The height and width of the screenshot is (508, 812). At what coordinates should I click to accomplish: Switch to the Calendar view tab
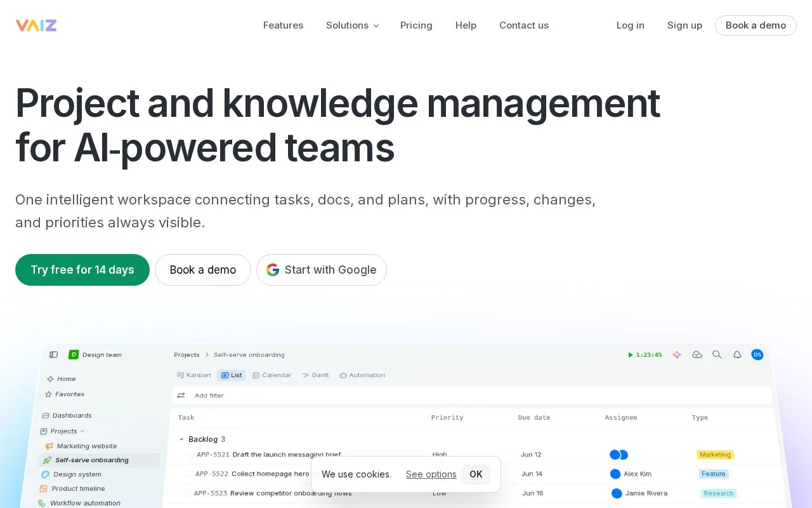tap(272, 375)
